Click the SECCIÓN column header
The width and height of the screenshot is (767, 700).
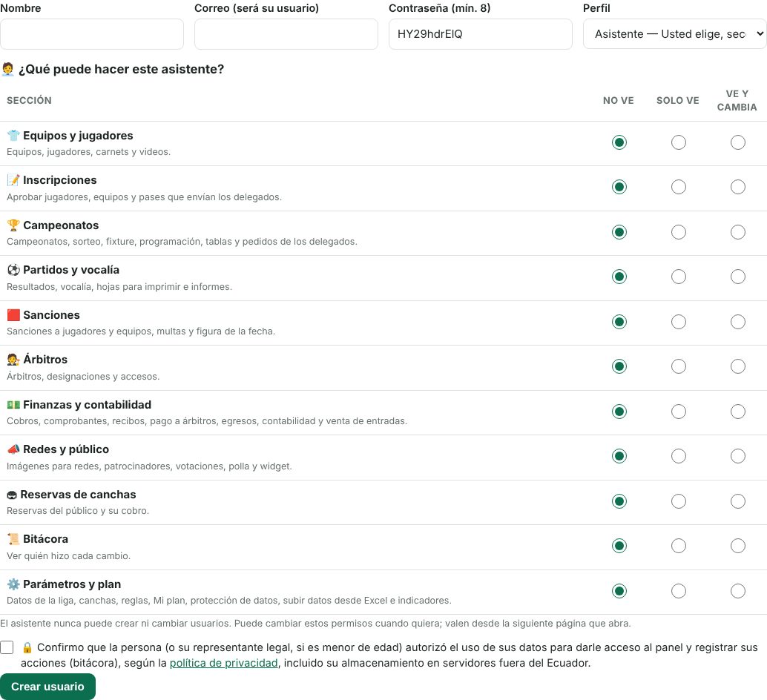[x=29, y=100]
